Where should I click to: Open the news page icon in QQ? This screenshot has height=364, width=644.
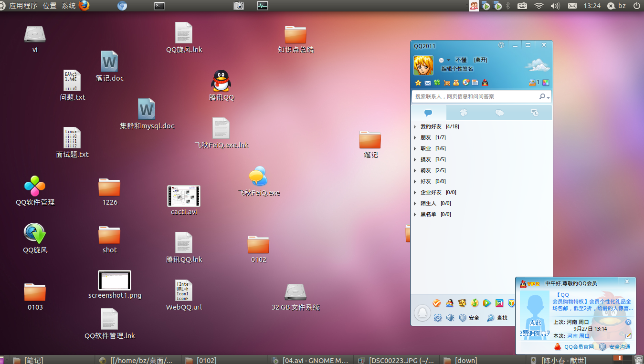point(475,83)
